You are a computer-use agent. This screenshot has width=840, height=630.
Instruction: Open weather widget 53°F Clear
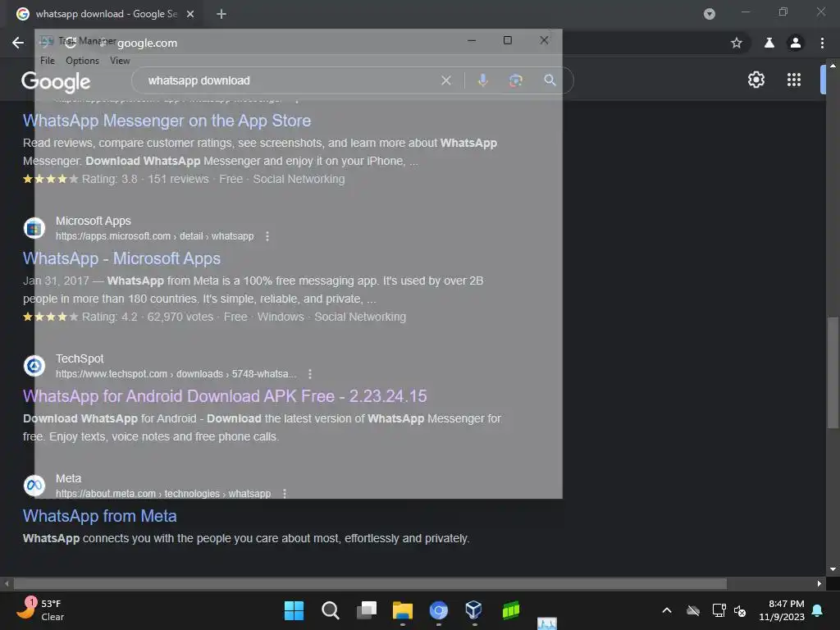(41, 610)
